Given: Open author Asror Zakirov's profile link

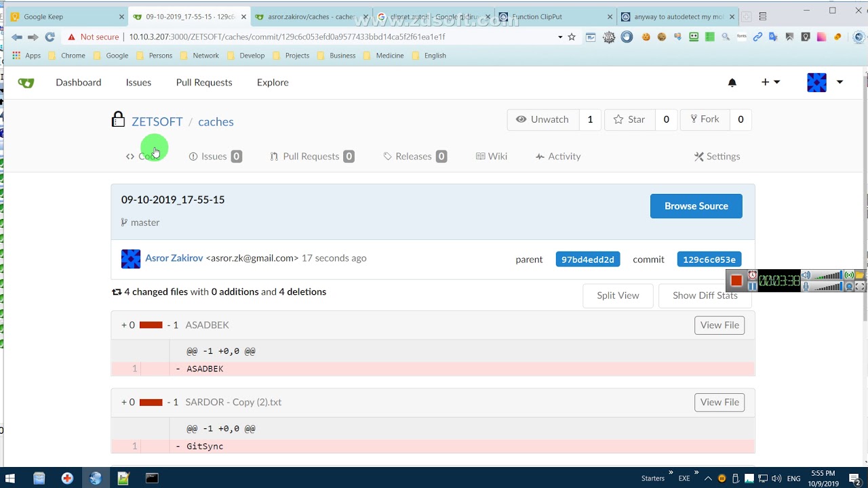Looking at the screenshot, I should coord(174,258).
